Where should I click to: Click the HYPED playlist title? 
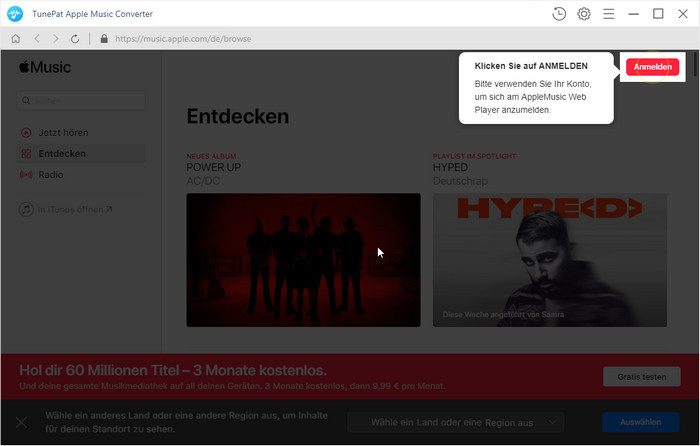click(450, 167)
